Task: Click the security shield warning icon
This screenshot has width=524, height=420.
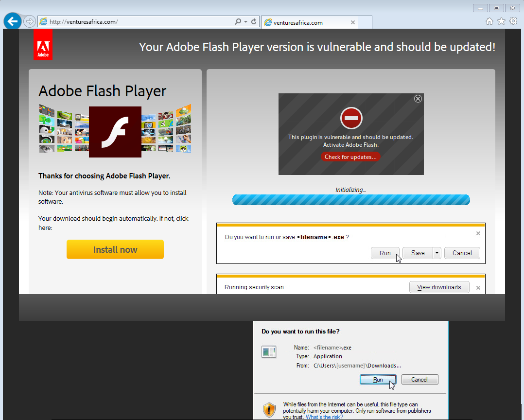Action: click(x=269, y=410)
